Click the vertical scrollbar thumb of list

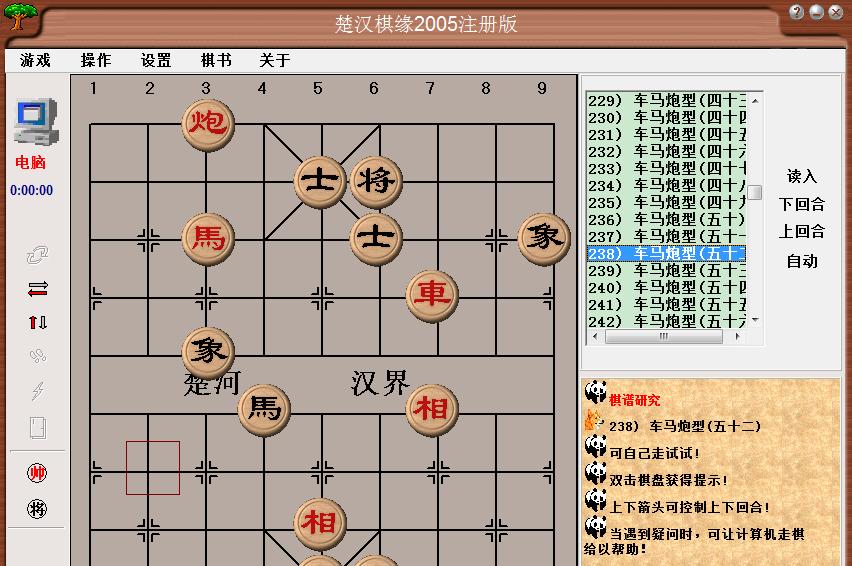(x=755, y=192)
